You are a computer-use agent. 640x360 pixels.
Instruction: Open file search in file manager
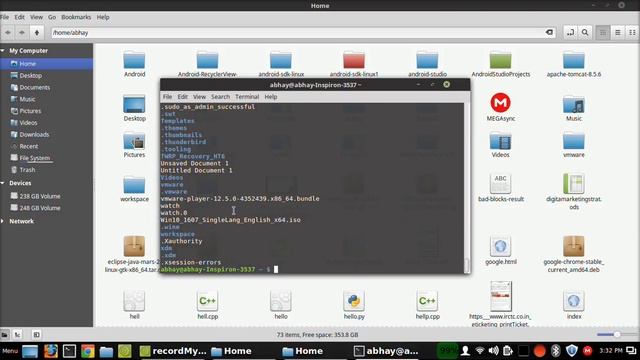click(x=585, y=33)
